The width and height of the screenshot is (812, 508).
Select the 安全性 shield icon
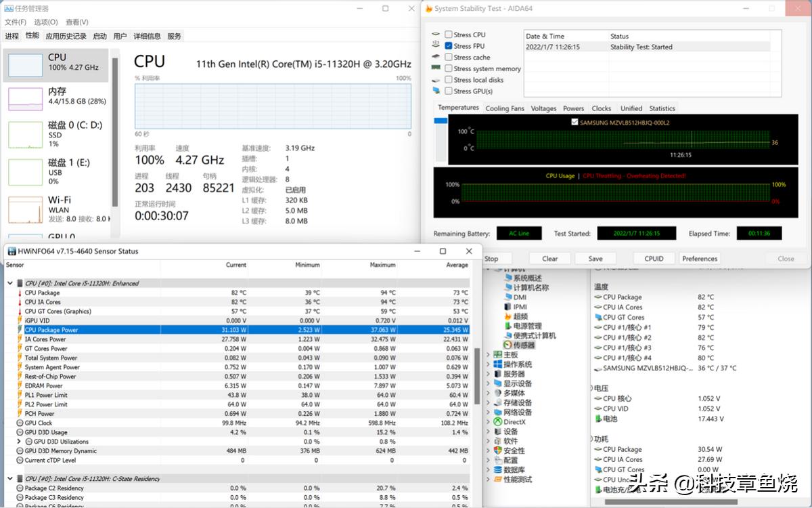[x=498, y=450]
